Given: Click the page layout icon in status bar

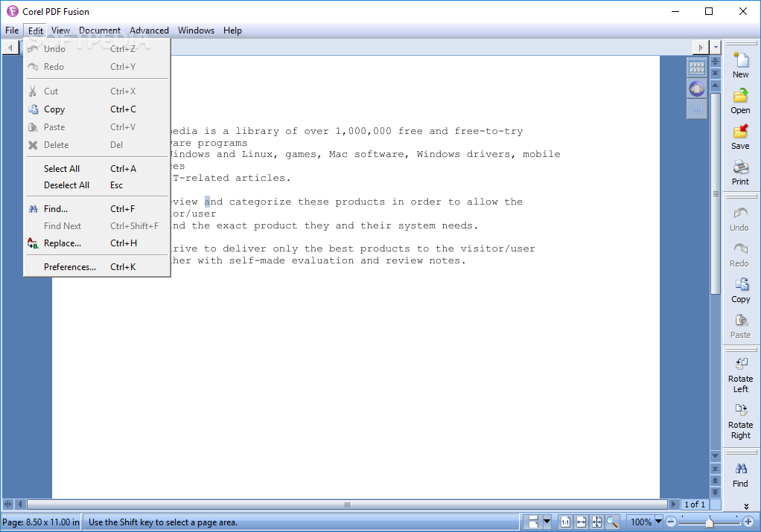Looking at the screenshot, I should [x=533, y=522].
